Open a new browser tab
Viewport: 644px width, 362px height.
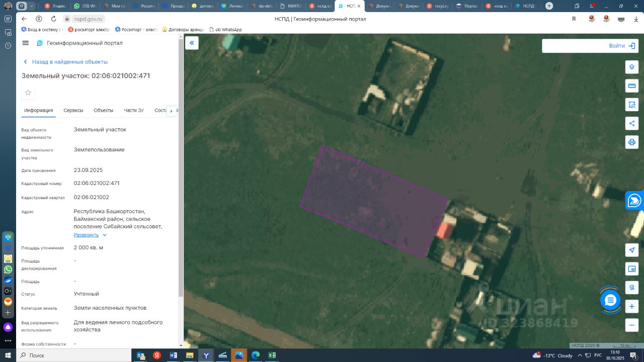(549, 6)
